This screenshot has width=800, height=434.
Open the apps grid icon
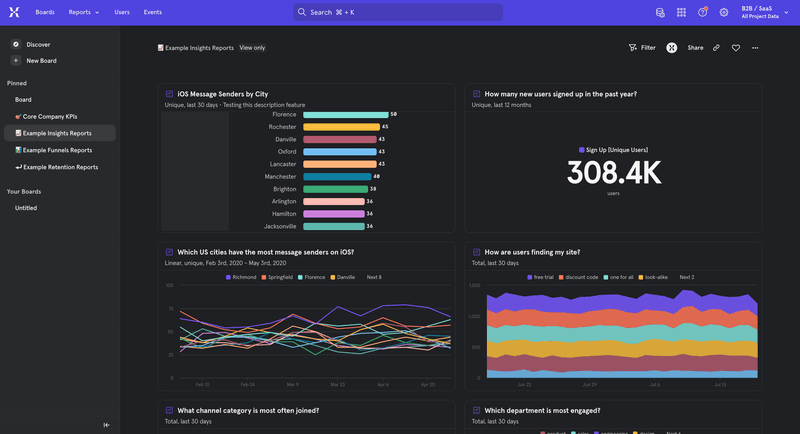point(681,12)
